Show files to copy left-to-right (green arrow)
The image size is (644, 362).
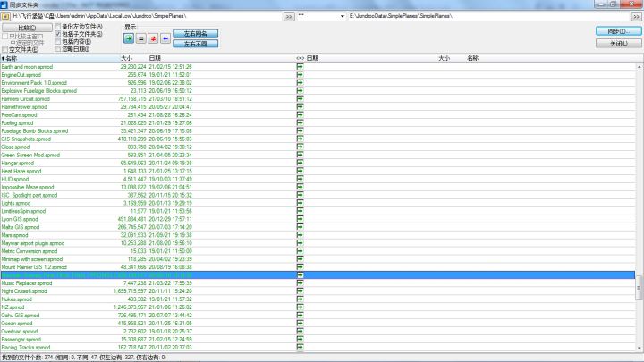[x=129, y=38]
